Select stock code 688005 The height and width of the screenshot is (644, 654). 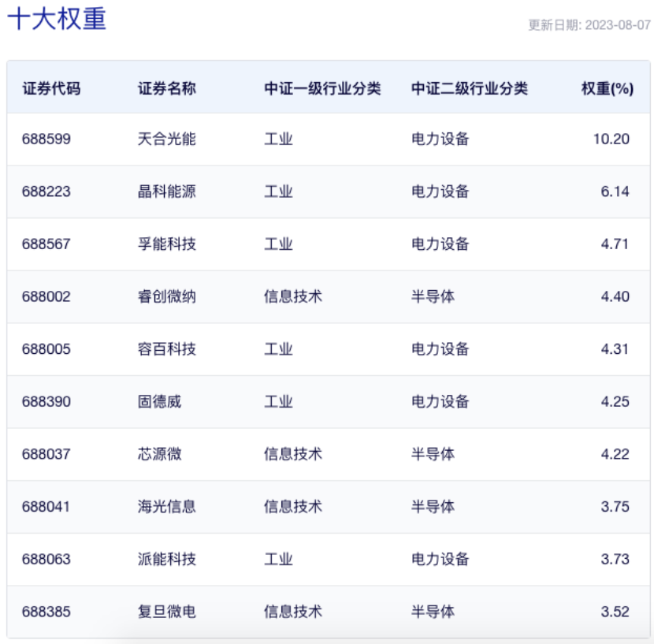point(46,349)
